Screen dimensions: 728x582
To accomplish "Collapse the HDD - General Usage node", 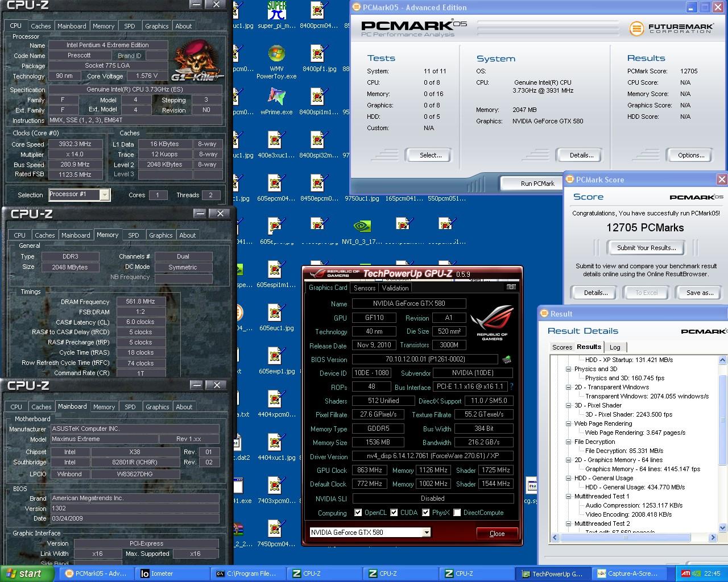I will (568, 478).
